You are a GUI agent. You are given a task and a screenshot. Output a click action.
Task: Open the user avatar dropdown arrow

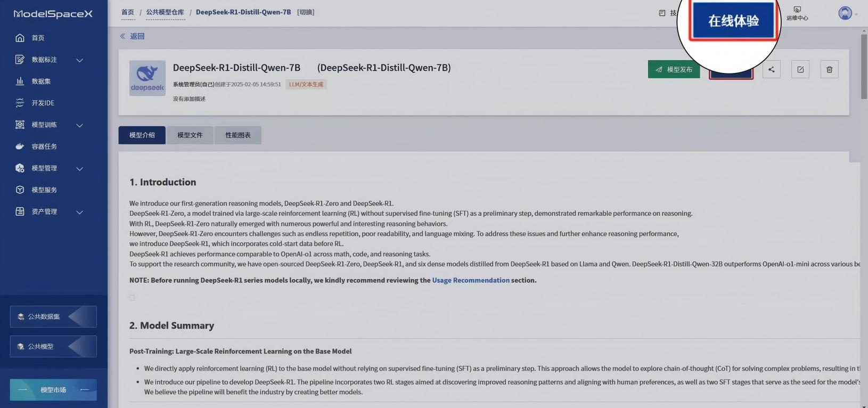coord(856,14)
